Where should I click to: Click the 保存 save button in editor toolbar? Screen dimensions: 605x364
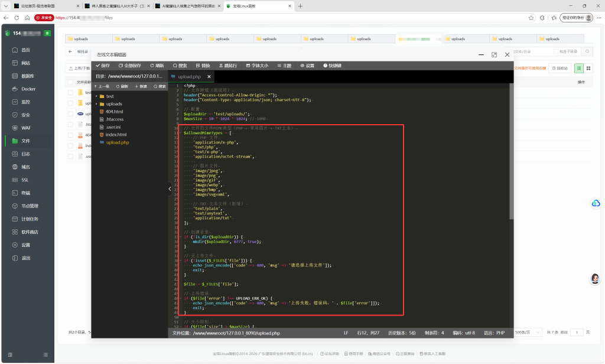[103, 66]
